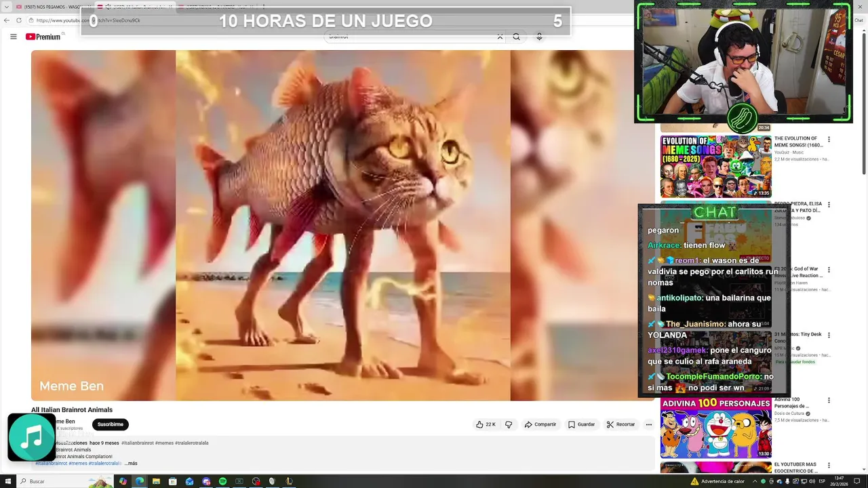Image resolution: width=868 pixels, height=488 pixels.
Task: Switch the ESP keyboard language indicator
Action: pos(822,481)
